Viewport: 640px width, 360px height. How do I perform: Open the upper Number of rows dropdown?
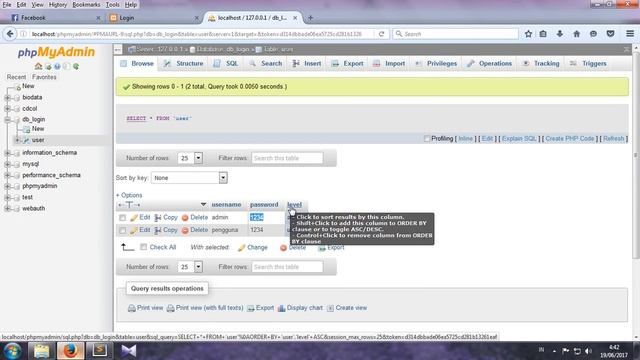[x=190, y=158]
